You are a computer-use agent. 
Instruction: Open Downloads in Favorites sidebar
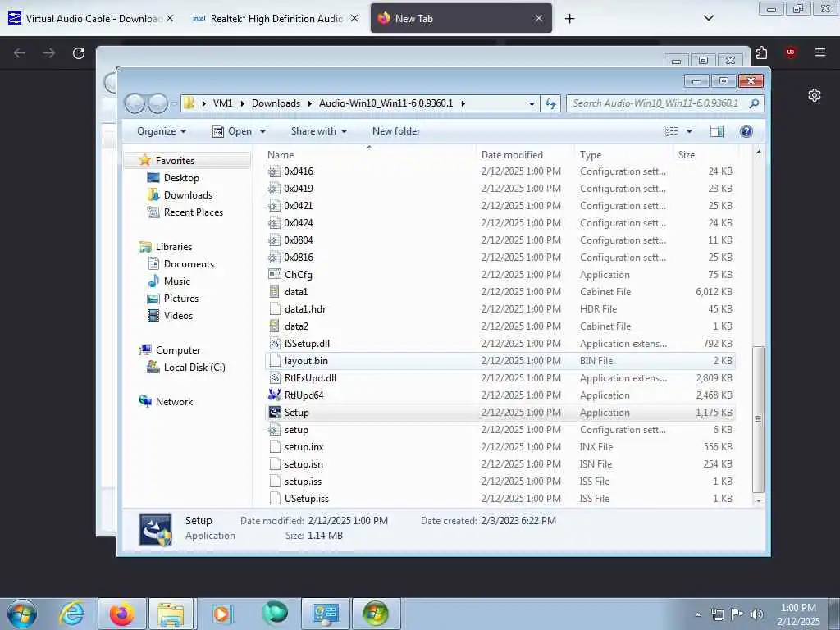point(188,195)
